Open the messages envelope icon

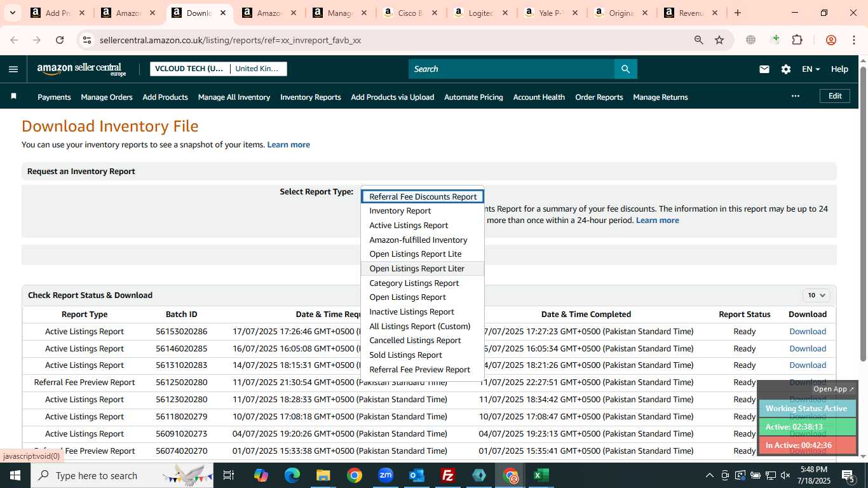coord(764,69)
